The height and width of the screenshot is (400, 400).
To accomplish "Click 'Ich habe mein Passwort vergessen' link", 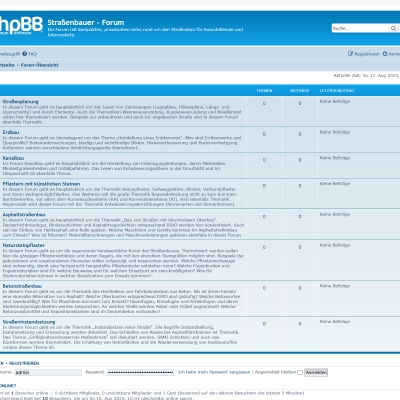I will click(x=214, y=372).
